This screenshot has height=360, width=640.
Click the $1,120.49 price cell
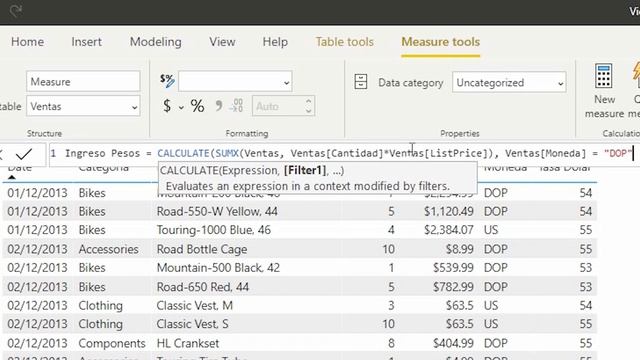tap(449, 211)
